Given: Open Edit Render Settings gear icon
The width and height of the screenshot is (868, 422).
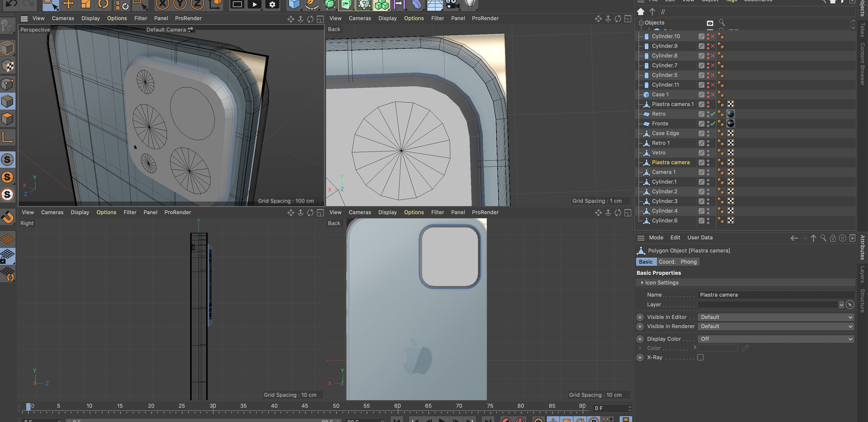Looking at the screenshot, I should click(272, 4).
